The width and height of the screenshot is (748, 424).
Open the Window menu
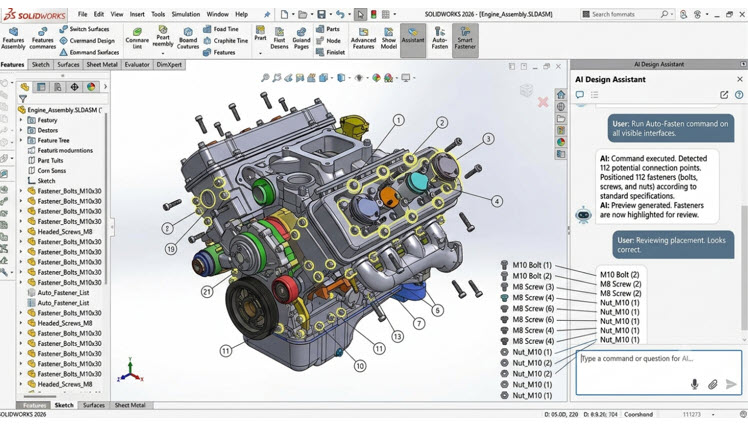click(218, 14)
